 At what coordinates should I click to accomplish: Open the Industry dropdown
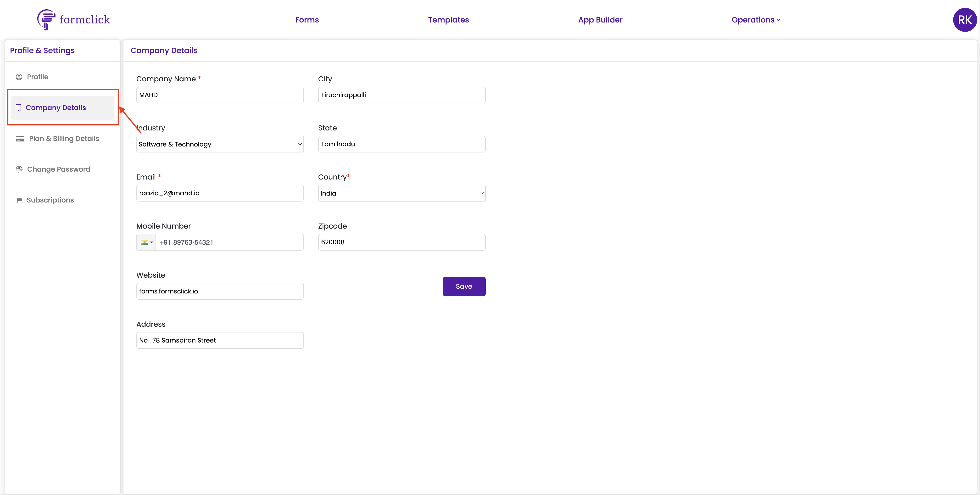[x=220, y=144]
